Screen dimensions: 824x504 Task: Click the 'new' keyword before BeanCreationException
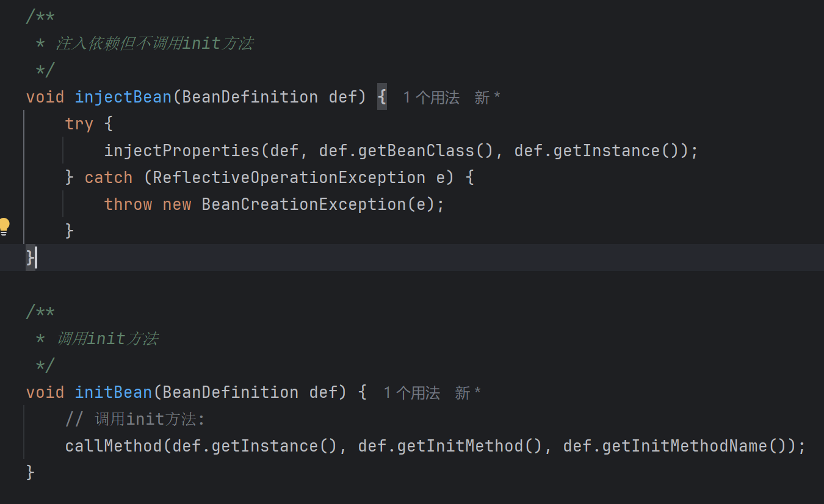pos(177,204)
